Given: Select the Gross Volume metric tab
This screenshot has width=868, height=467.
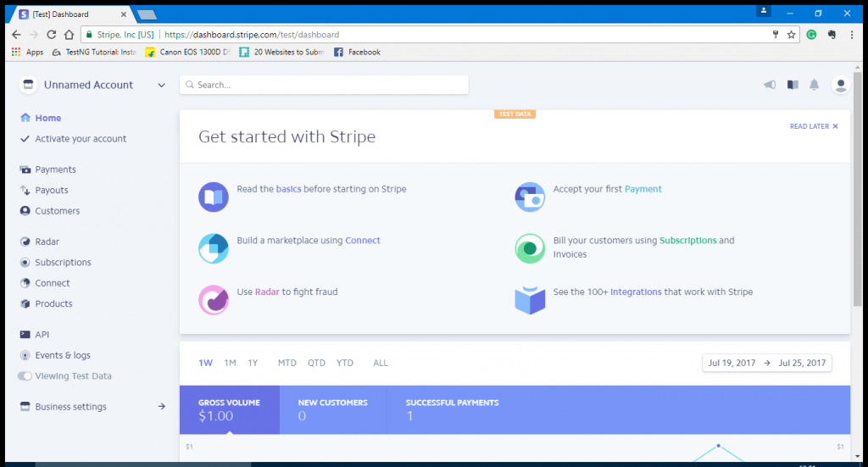Looking at the screenshot, I should point(230,410).
